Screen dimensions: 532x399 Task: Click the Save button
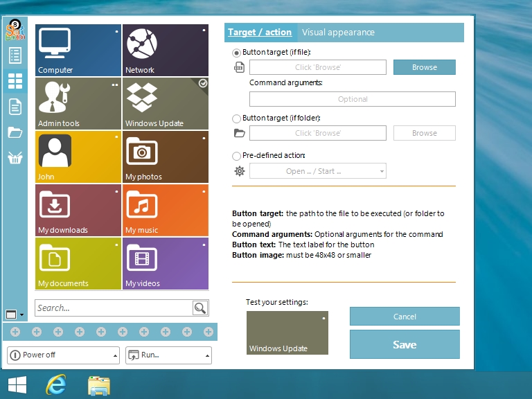coord(405,344)
